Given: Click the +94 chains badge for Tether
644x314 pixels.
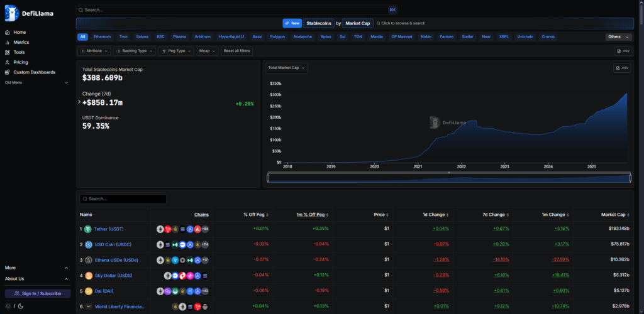Looking at the screenshot, I should tap(205, 229).
